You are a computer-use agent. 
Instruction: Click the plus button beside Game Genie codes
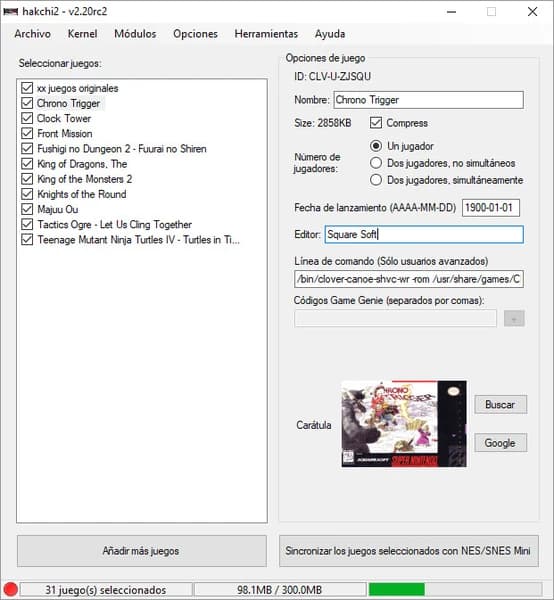coord(514,318)
